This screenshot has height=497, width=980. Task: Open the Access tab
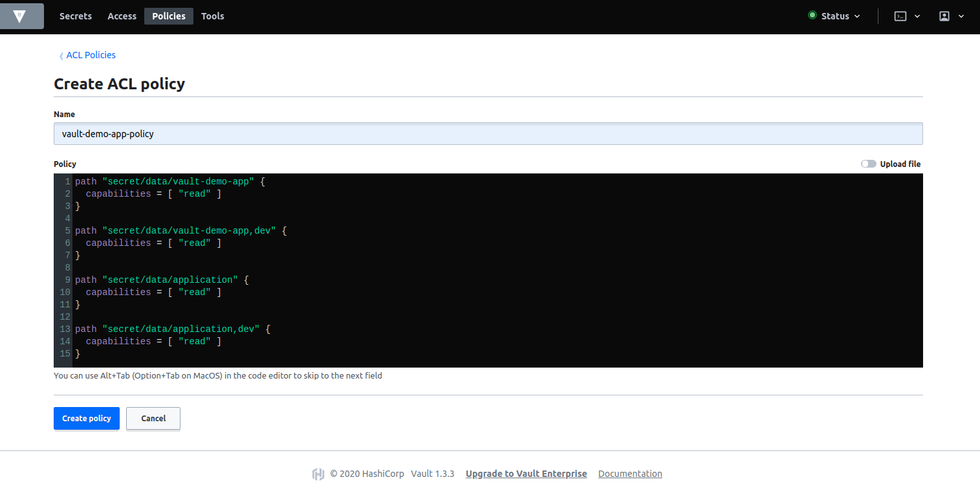point(122,16)
